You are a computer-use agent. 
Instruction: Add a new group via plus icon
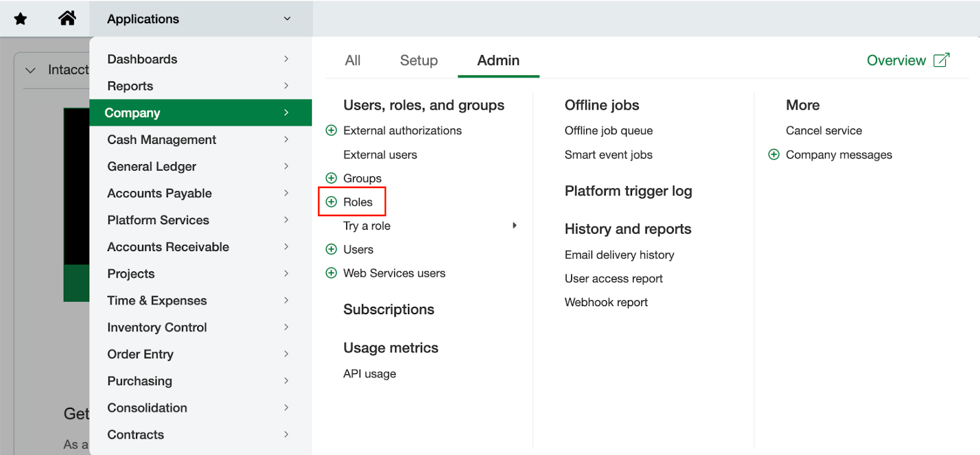pos(331,178)
